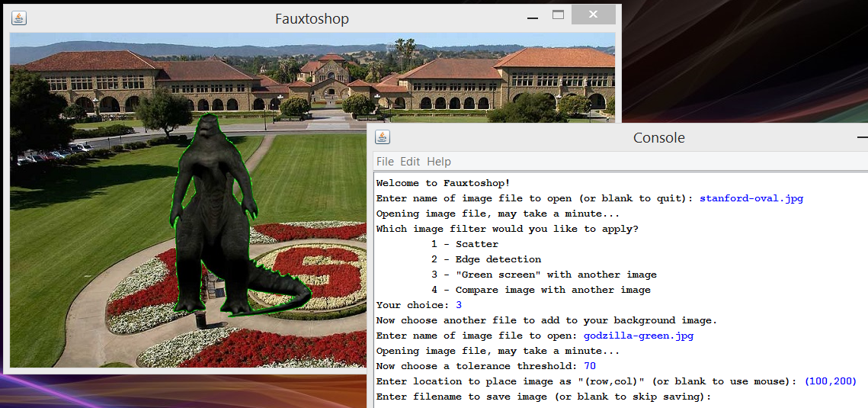Screen dimensions: 868x408
Task: Click the Console window title
Action: pos(658,137)
